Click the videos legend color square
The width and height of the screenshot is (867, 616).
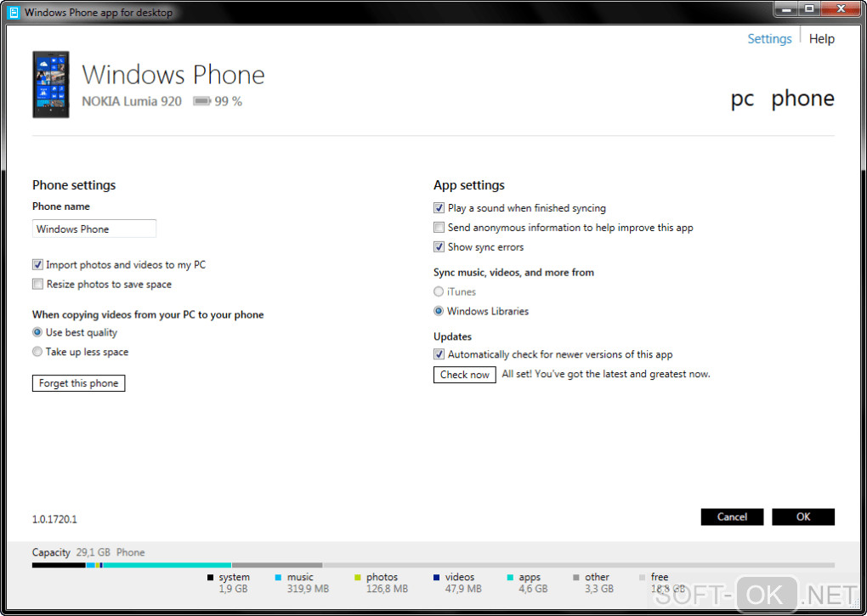[436, 577]
